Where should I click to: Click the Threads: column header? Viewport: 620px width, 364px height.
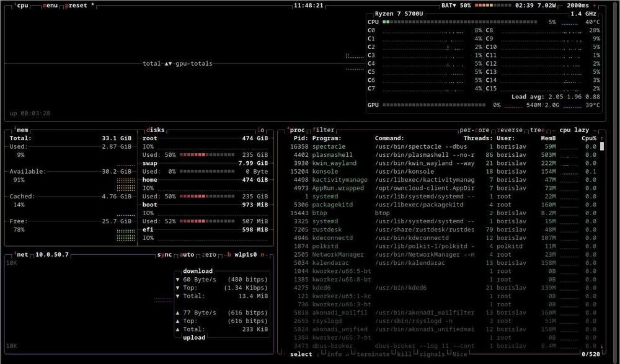click(478, 138)
